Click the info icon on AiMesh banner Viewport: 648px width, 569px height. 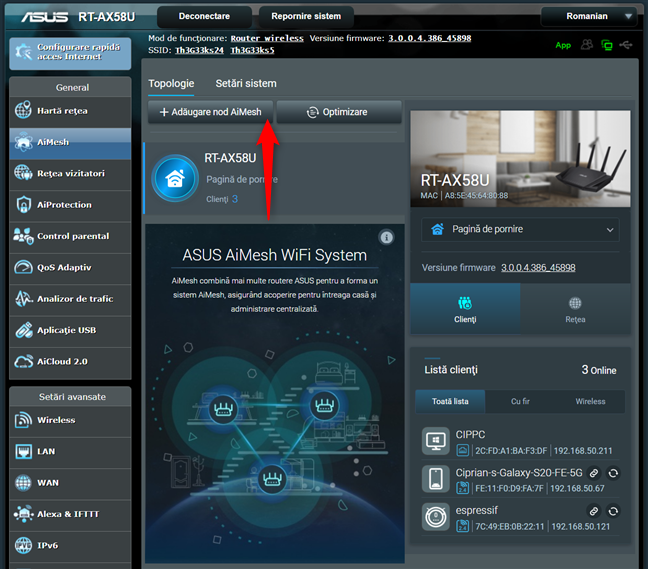click(386, 237)
